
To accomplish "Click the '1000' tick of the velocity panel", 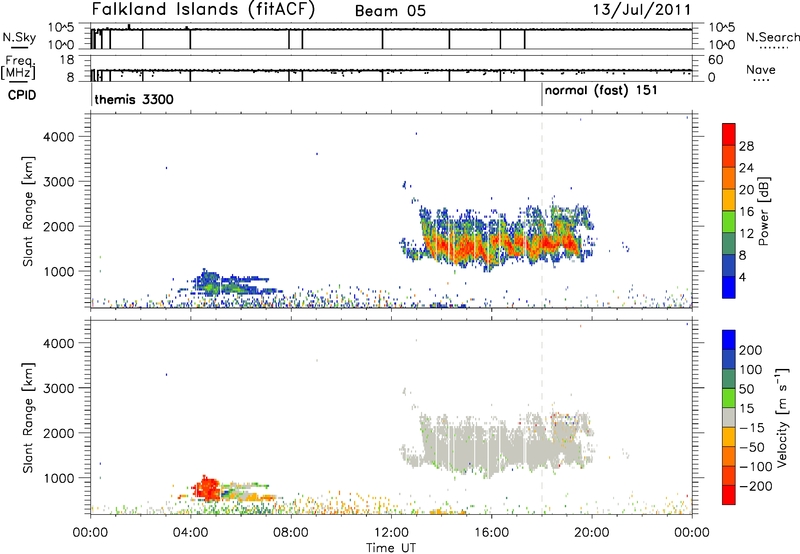I will pos(59,478).
